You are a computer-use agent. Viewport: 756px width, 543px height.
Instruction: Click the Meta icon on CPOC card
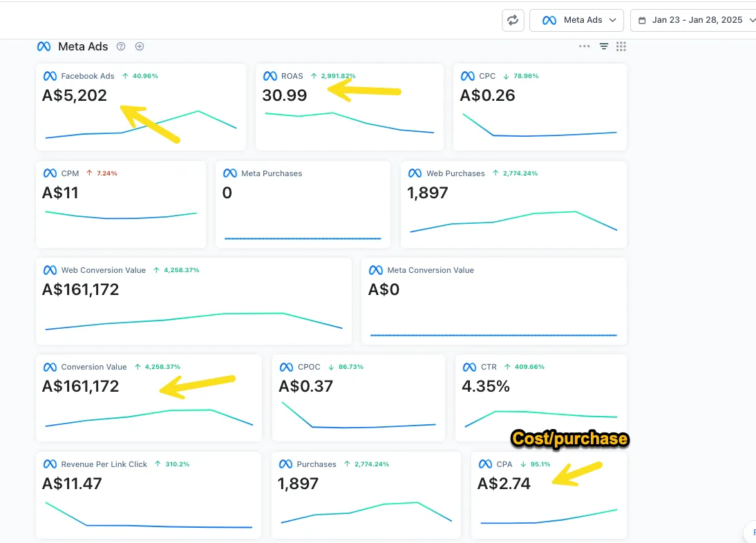pyautogui.click(x=286, y=367)
